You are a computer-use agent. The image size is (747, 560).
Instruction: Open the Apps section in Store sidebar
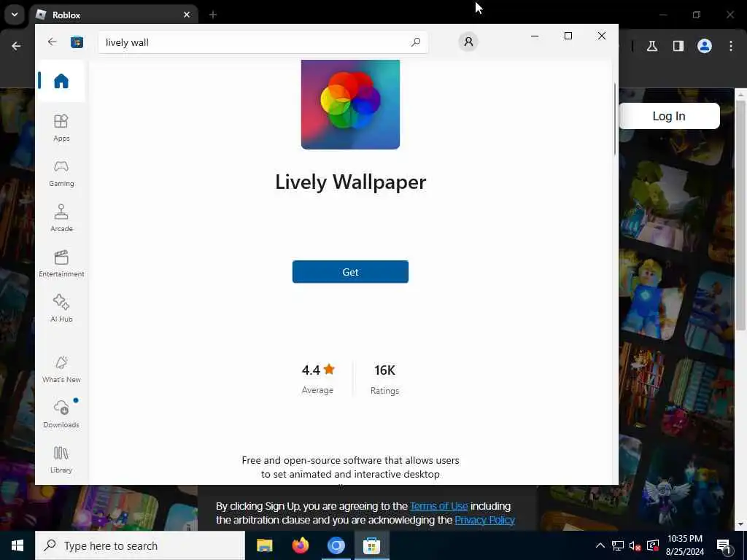pos(61,128)
